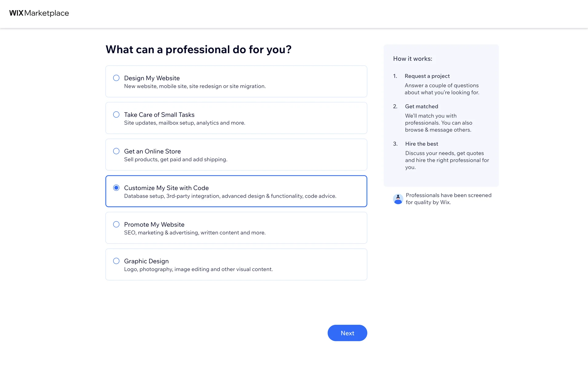
Task: Click the Site updates, mailbox setup description
Action: point(184,123)
